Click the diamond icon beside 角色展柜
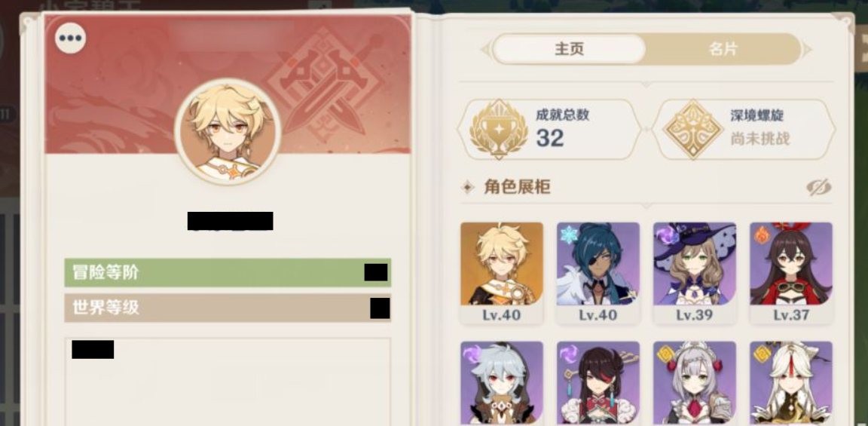Viewport: 868px width, 426px height. [468, 187]
